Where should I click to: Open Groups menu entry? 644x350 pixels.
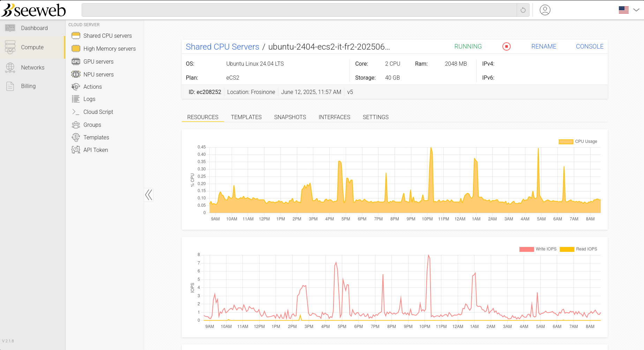tap(92, 125)
